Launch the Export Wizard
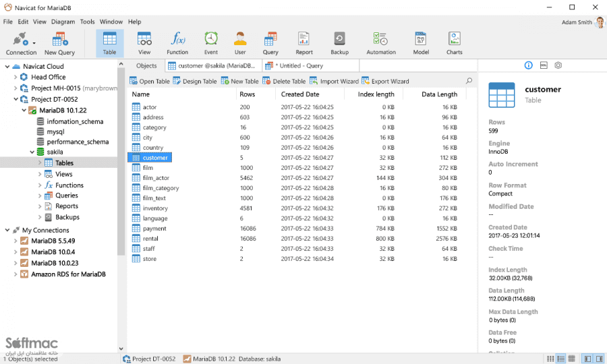 point(385,81)
